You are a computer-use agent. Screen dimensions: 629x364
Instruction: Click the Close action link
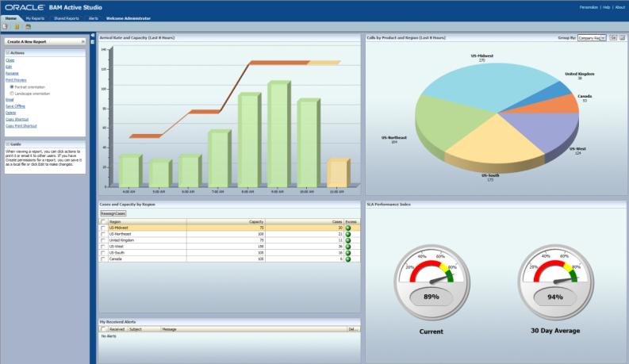click(10, 60)
